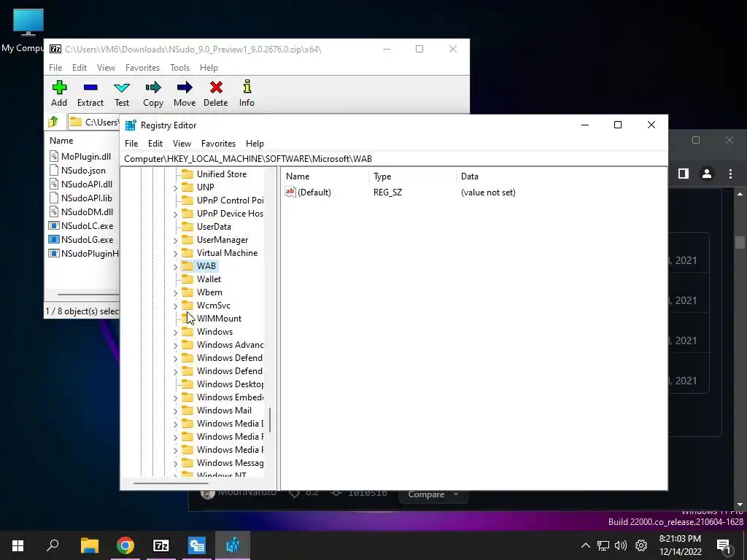
Task: Go up one folder level in 7-Zip
Action: tap(53, 122)
